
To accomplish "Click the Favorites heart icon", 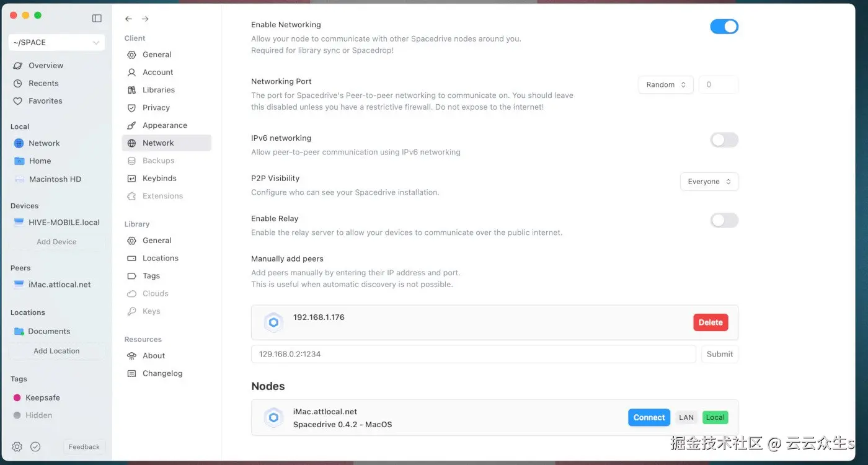I will (17, 101).
